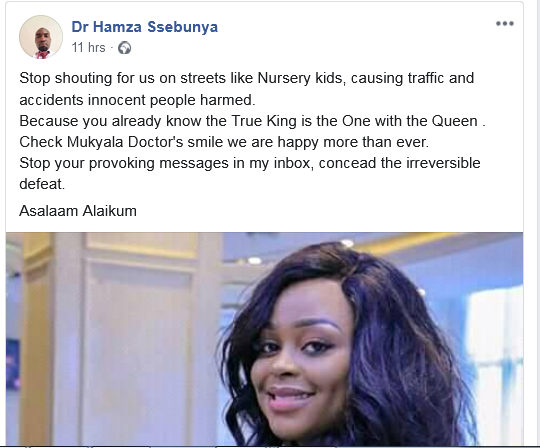Open Dr Hamza Ssebunya's profile picture
Image resolution: width=540 pixels, height=448 pixels.
pyautogui.click(x=41, y=37)
